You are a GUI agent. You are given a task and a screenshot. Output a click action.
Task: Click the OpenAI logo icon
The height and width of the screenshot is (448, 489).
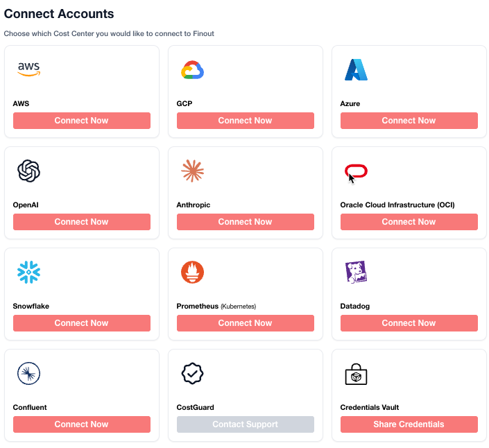pos(28,171)
